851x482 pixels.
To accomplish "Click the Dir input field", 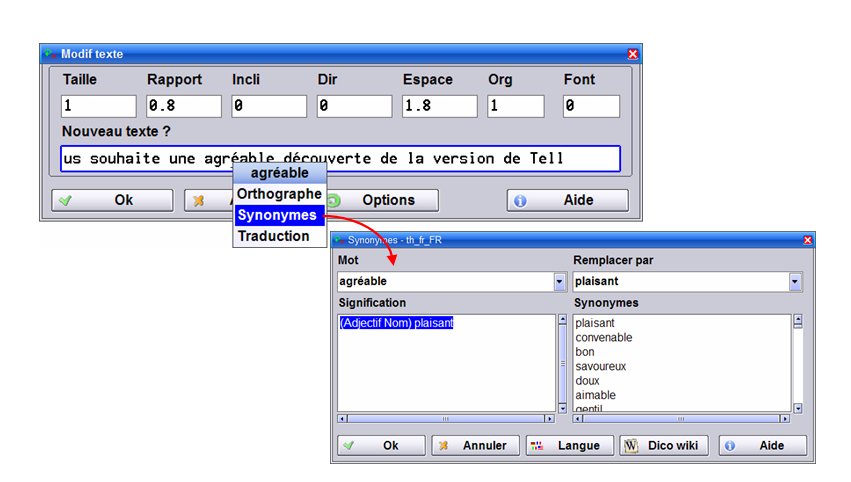I will (354, 106).
